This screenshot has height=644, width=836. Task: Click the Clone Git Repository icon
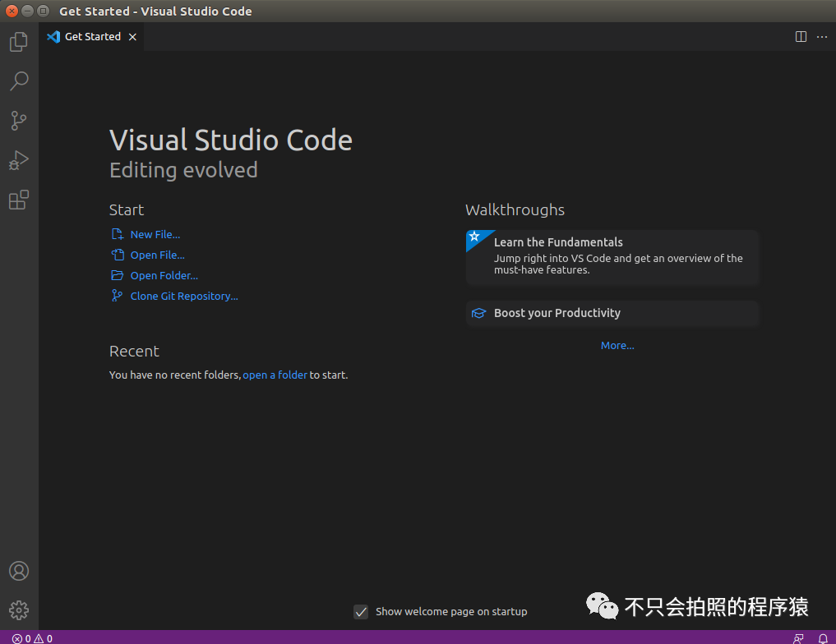point(117,296)
